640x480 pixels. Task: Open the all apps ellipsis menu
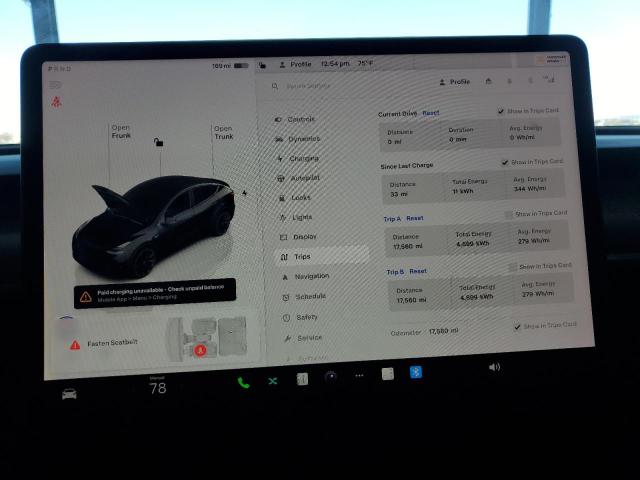point(359,376)
